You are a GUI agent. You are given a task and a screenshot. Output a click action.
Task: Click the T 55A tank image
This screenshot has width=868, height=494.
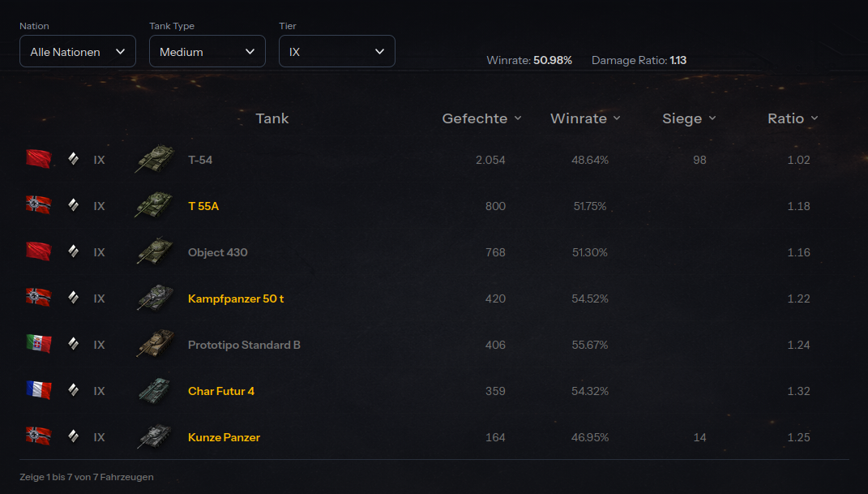point(154,206)
